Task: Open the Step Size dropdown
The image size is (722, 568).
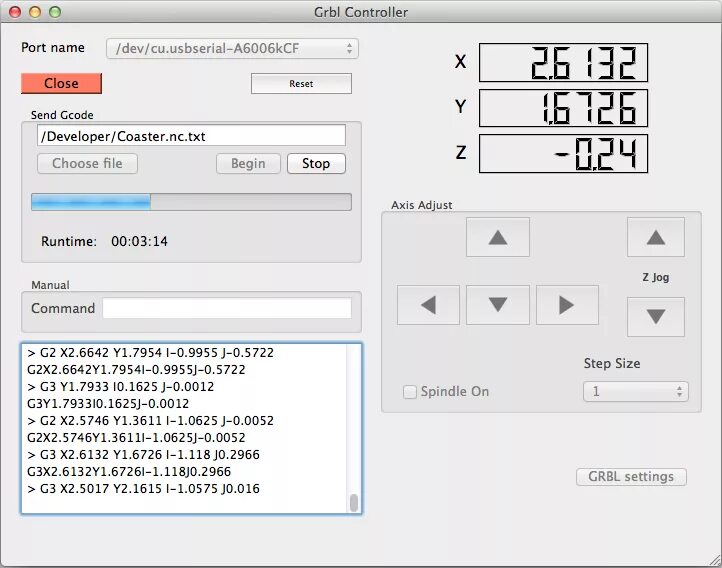Action: pos(636,392)
